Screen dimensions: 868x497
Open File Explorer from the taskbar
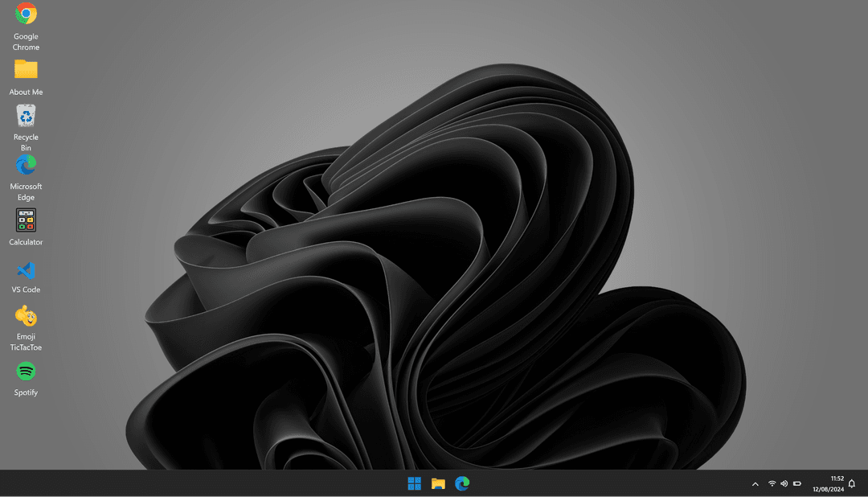(438, 483)
